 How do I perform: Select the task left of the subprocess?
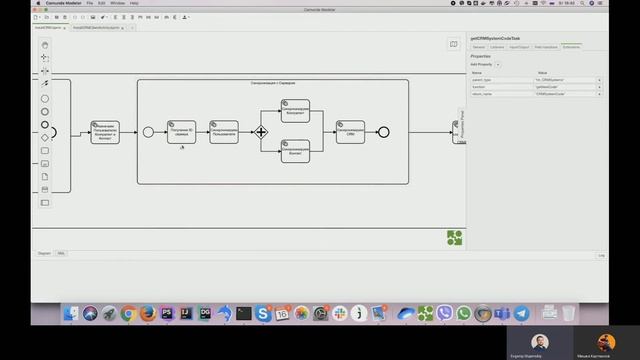click(x=105, y=132)
